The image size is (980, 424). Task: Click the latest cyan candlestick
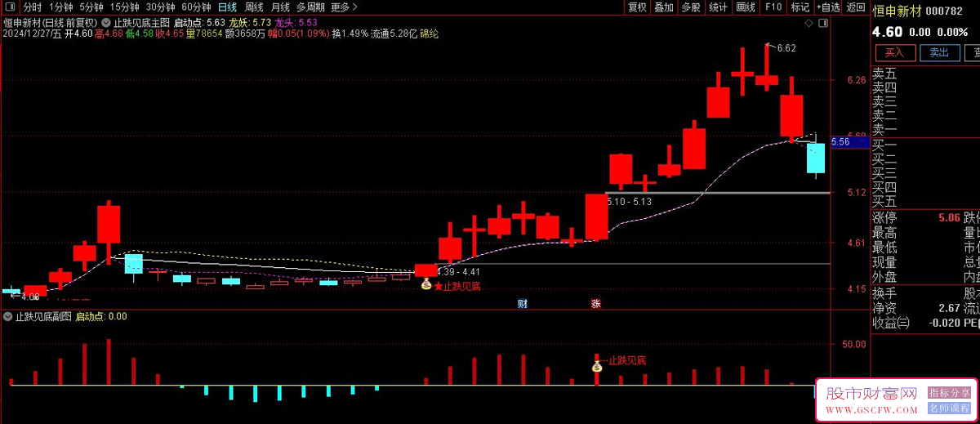point(816,157)
